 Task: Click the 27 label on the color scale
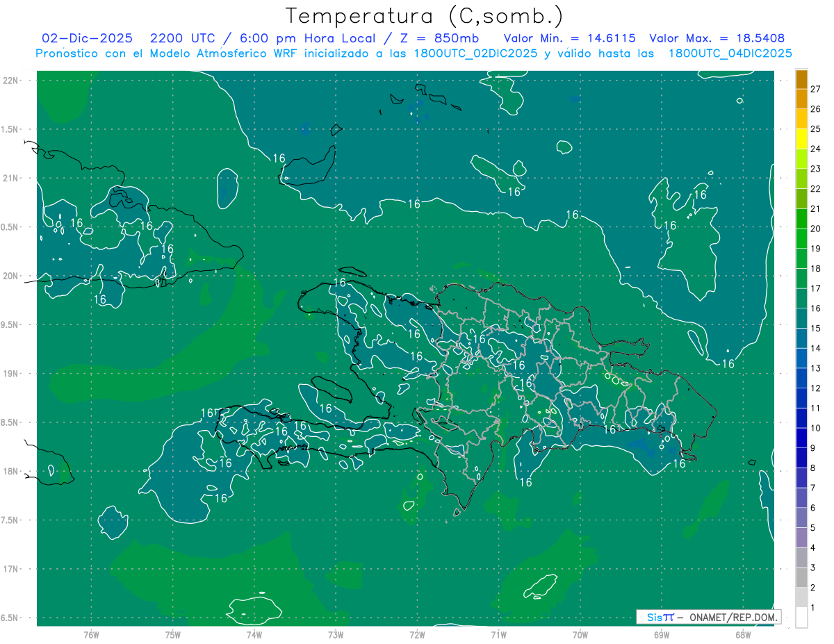[x=815, y=89]
